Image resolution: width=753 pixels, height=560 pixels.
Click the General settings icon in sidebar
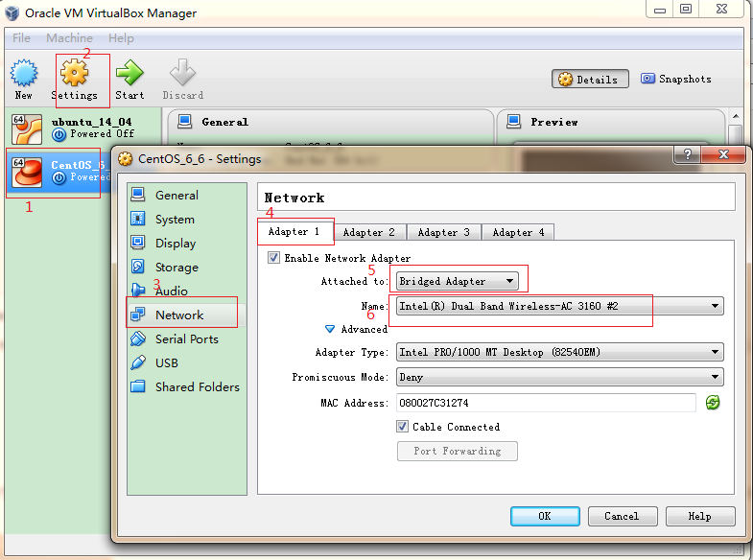[x=138, y=195]
